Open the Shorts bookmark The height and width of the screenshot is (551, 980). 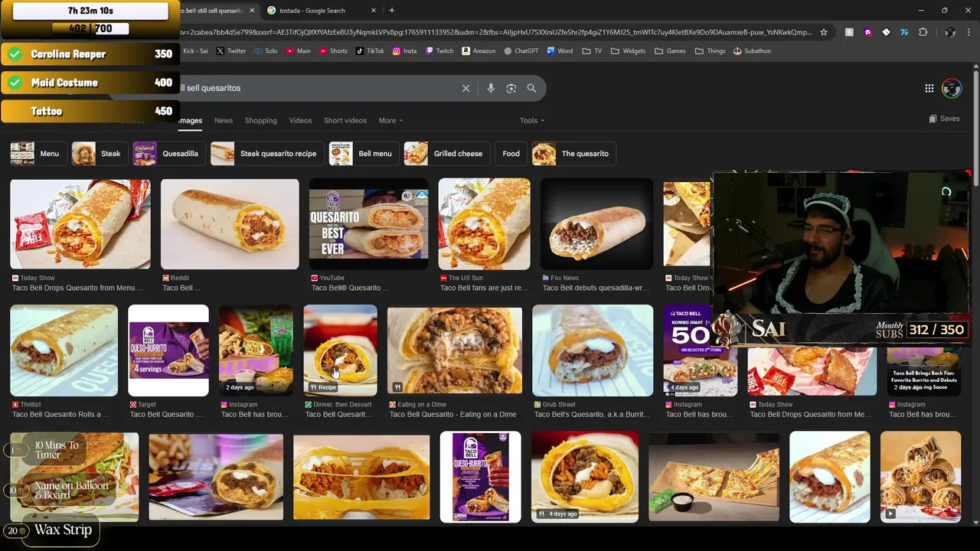click(332, 51)
